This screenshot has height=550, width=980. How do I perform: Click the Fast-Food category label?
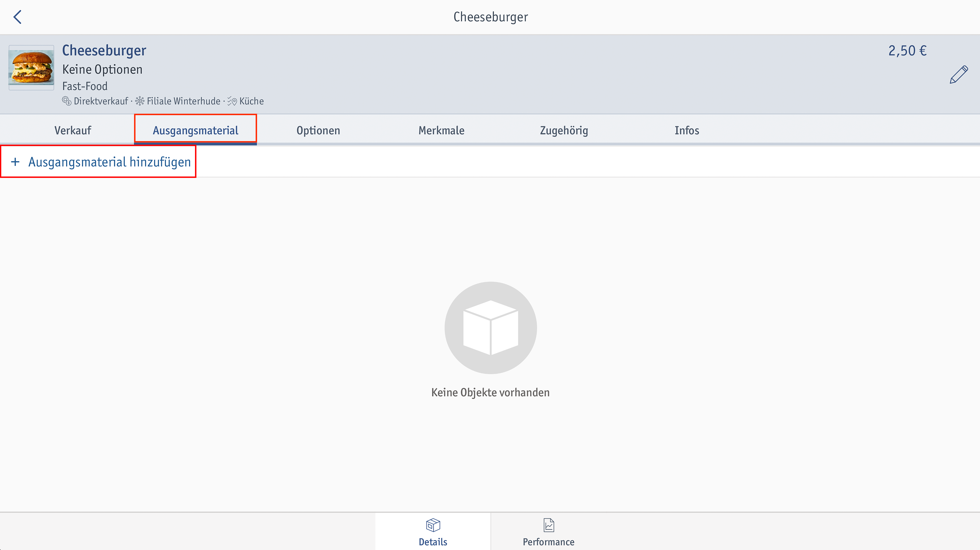click(x=85, y=86)
